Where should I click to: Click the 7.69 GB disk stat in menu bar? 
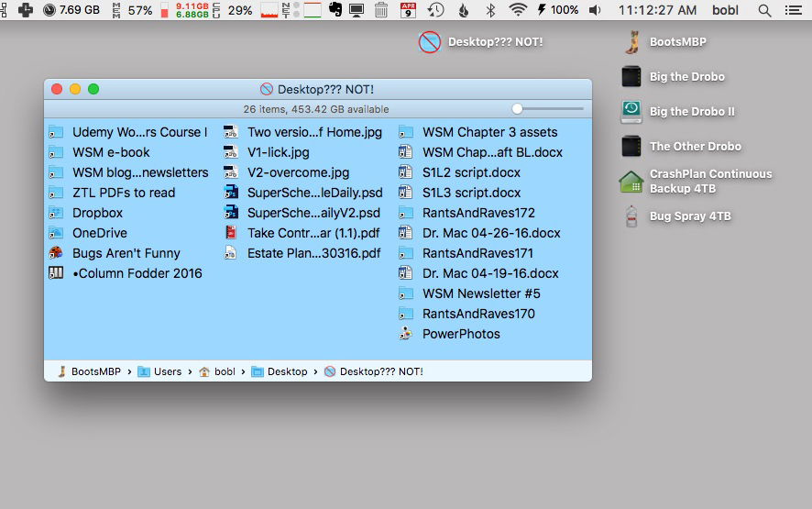(x=71, y=10)
